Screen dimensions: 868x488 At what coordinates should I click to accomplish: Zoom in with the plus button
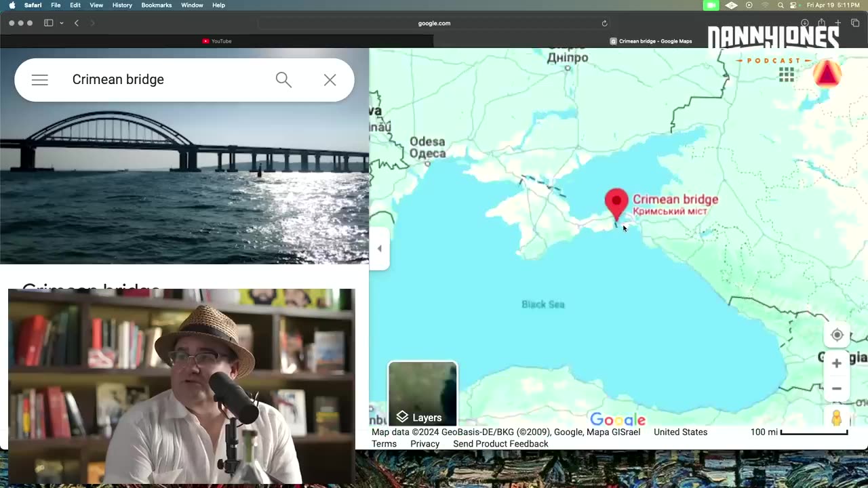click(837, 363)
